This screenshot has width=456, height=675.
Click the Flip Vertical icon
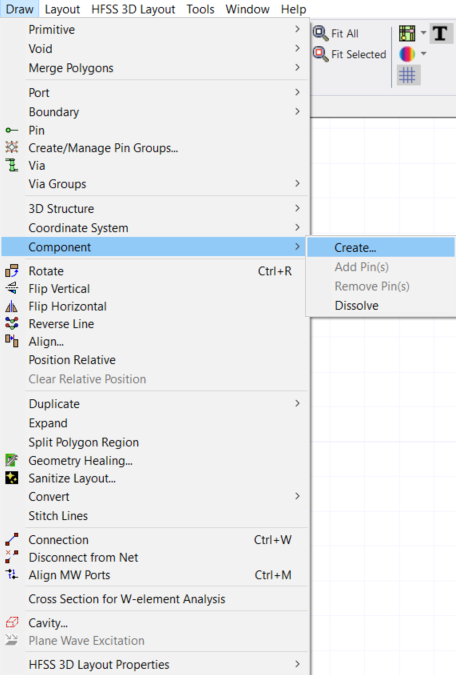tap(12, 288)
